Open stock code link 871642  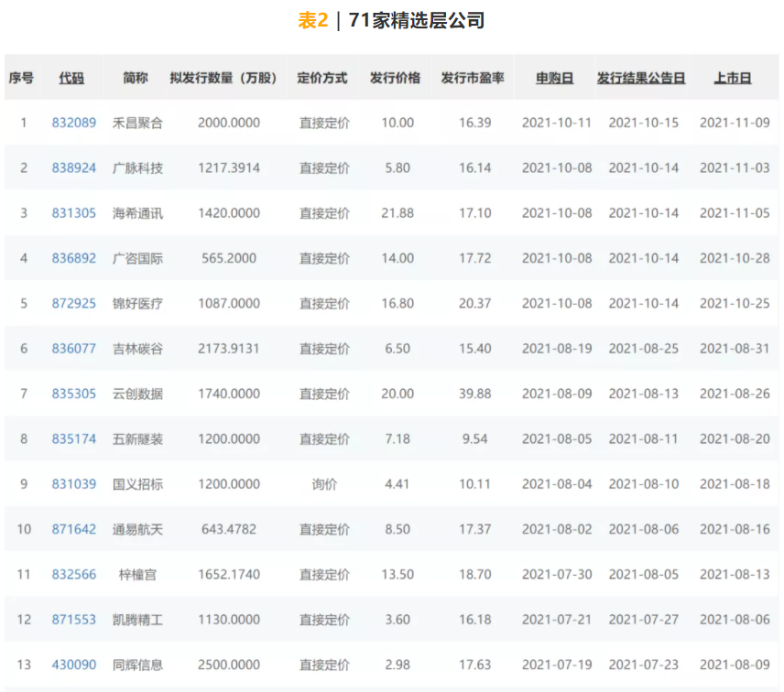(74, 529)
